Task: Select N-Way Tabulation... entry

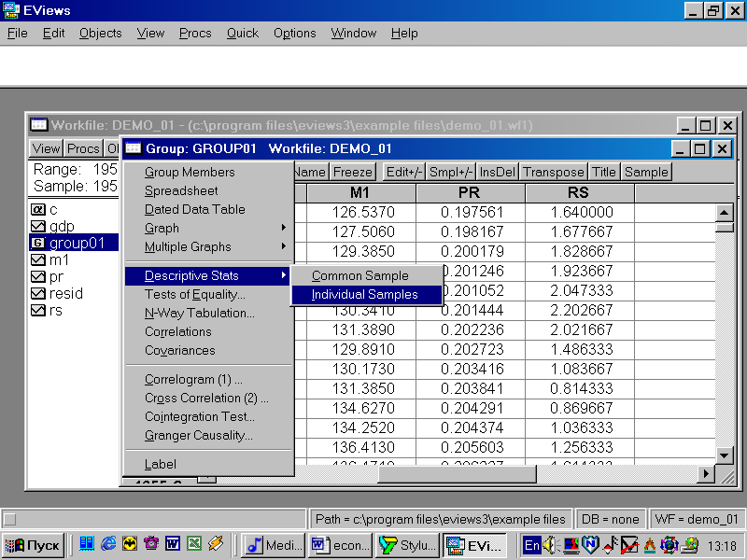Action: (x=208, y=313)
